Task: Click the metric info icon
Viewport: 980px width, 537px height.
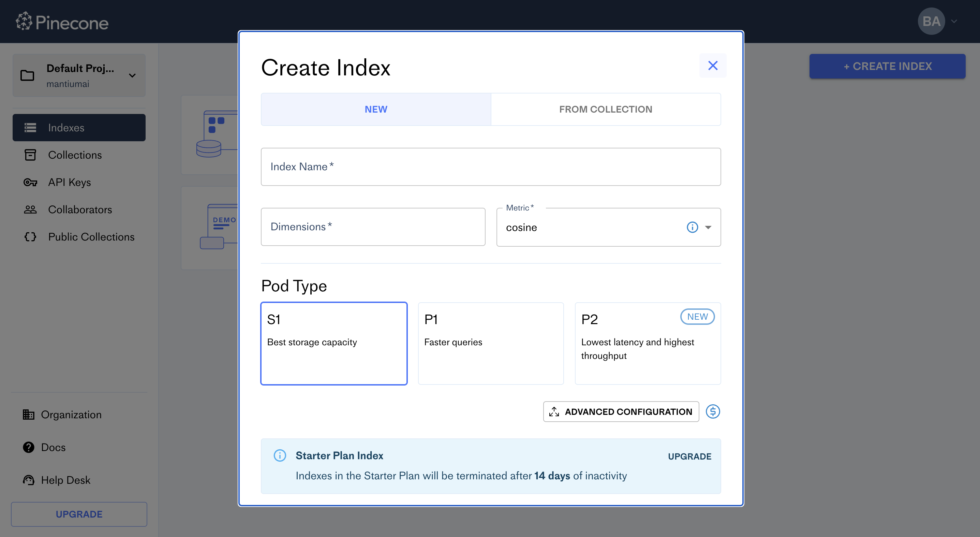Action: click(x=692, y=227)
